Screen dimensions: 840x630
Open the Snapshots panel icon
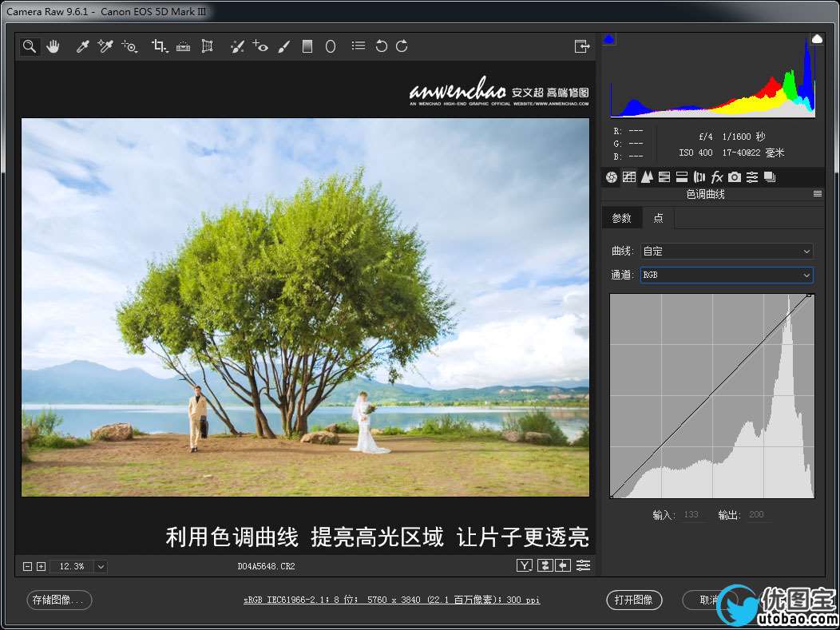click(770, 176)
